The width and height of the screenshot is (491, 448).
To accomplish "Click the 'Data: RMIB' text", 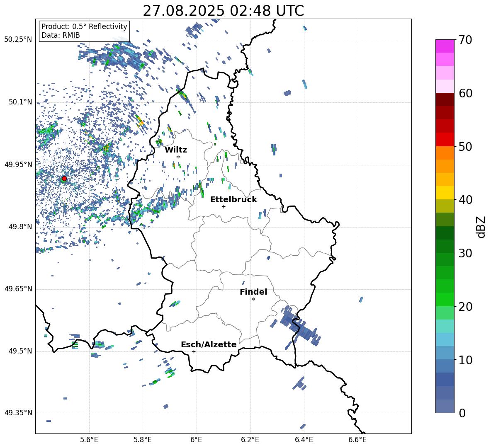I will click(61, 35).
